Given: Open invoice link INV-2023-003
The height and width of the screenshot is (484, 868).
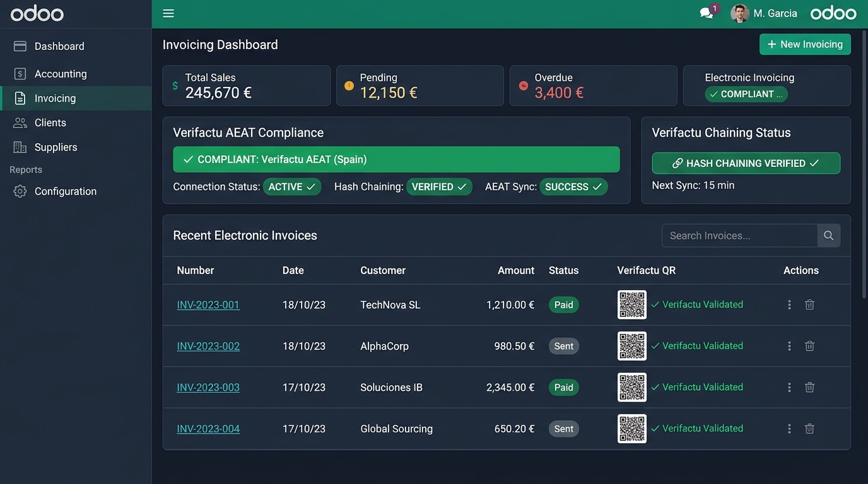Looking at the screenshot, I should [208, 388].
